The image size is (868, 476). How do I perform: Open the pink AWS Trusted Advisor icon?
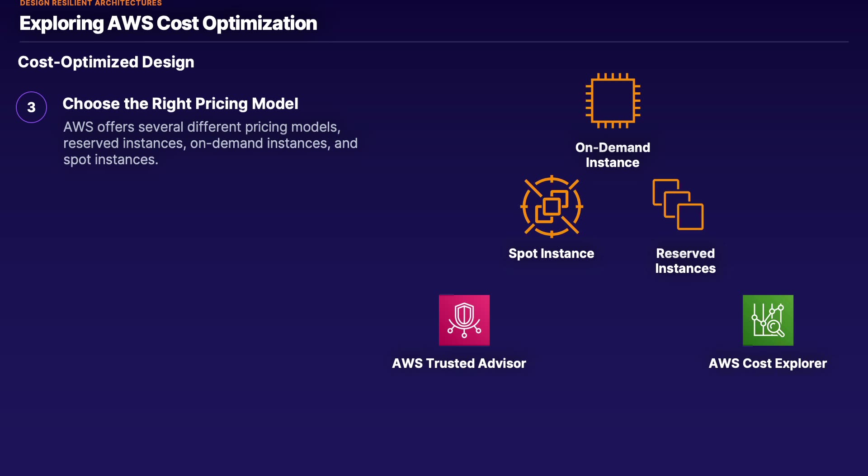tap(464, 320)
